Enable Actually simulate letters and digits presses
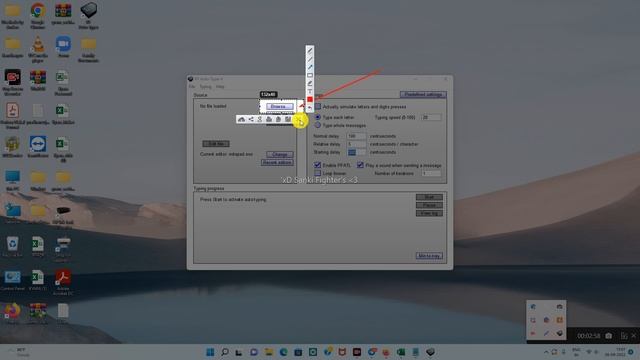 tap(318, 107)
